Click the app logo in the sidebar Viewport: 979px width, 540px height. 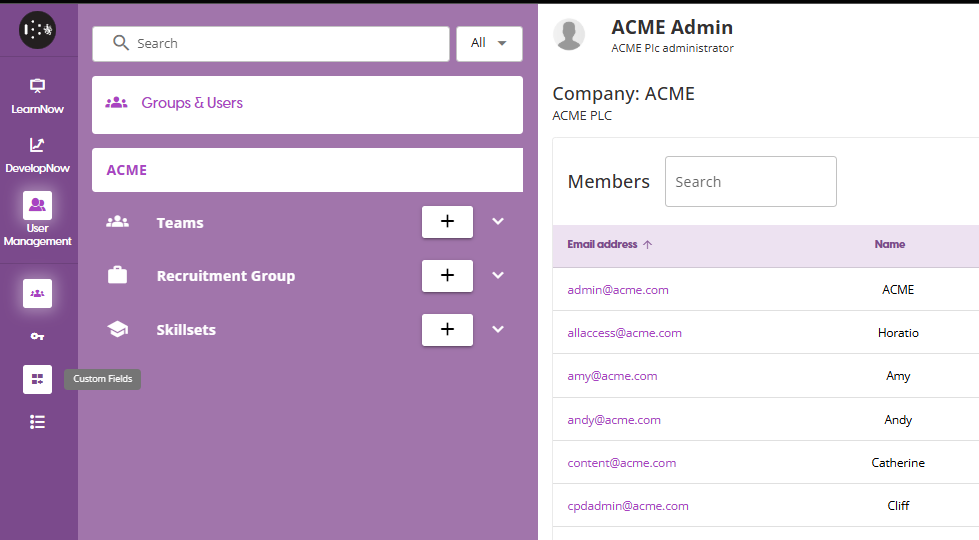37,30
